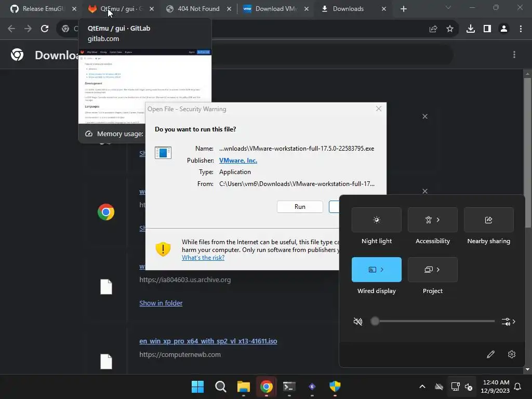This screenshot has height=399, width=532.
Task: Open the tab search chevron
Action: [x=448, y=7]
